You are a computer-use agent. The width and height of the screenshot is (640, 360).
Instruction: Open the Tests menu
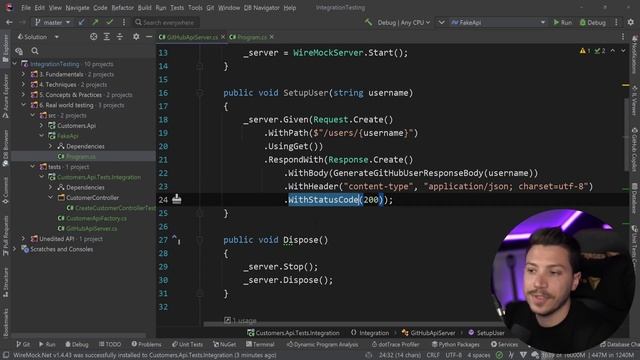(x=177, y=8)
